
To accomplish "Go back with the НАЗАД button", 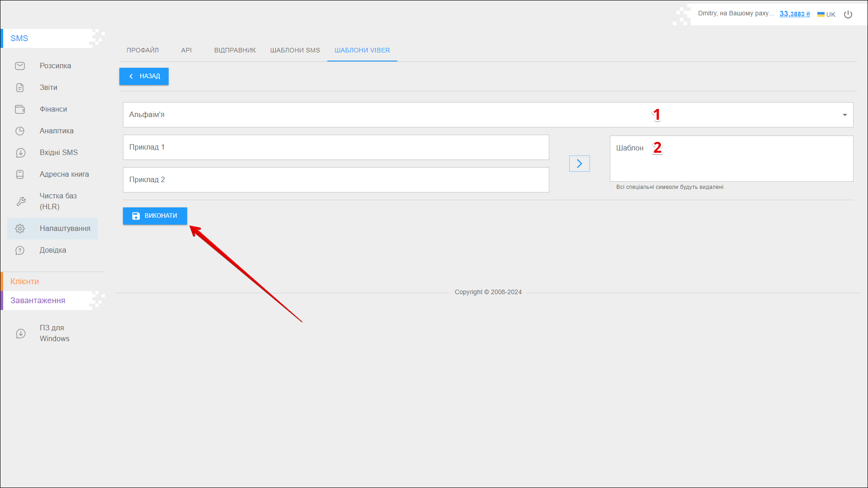I will 144,76.
